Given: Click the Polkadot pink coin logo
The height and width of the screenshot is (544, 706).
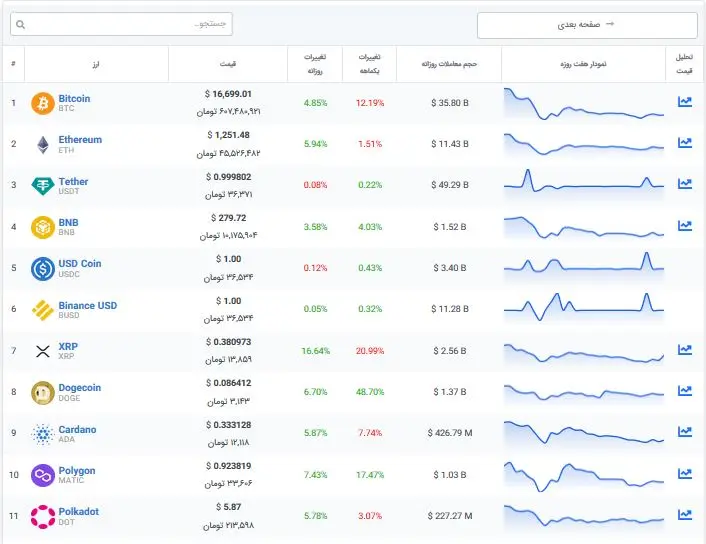Looking at the screenshot, I should [x=43, y=517].
